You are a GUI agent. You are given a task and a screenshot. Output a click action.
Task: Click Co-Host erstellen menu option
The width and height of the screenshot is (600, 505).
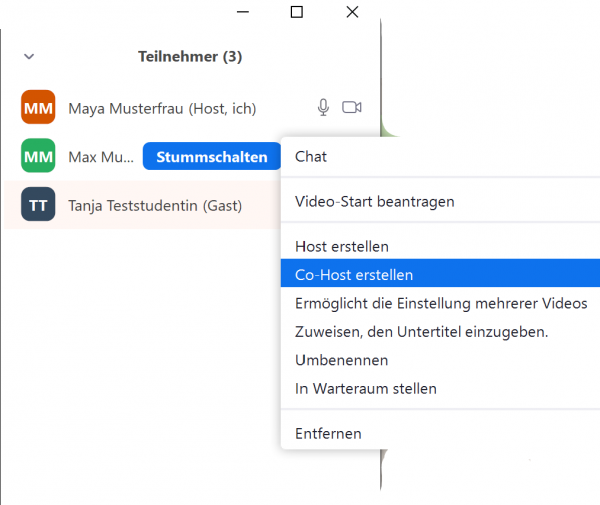354,275
